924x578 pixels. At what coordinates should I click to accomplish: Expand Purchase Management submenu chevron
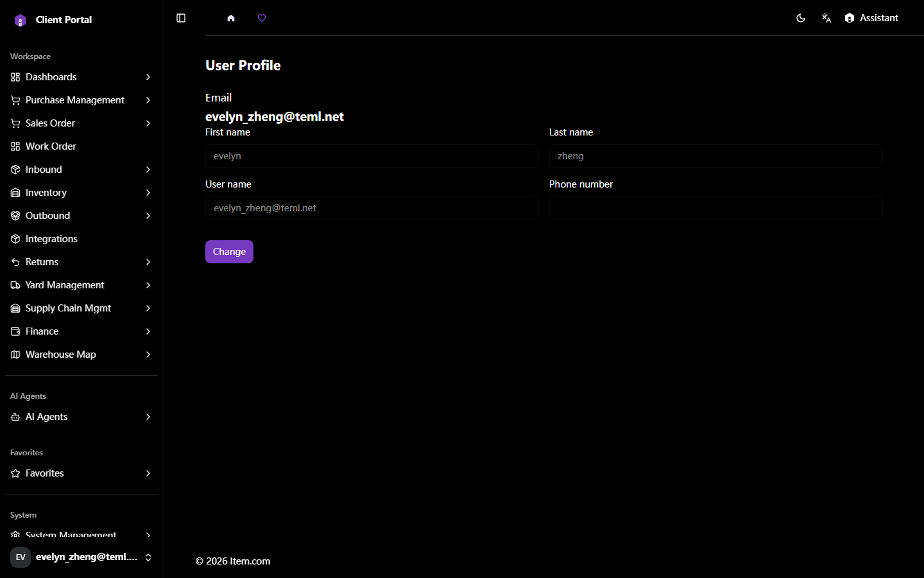point(148,100)
